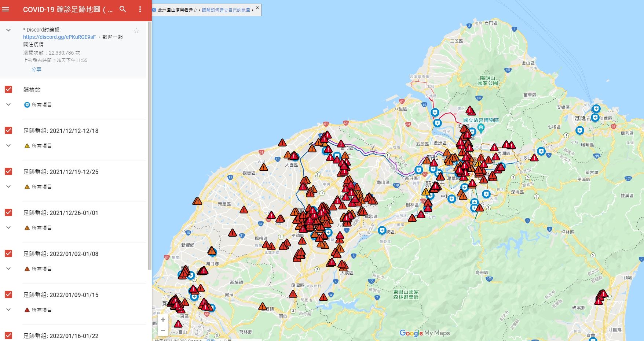Click the map title COVID-19 確診足跡地圖
The image size is (644, 341).
pyautogui.click(x=68, y=10)
